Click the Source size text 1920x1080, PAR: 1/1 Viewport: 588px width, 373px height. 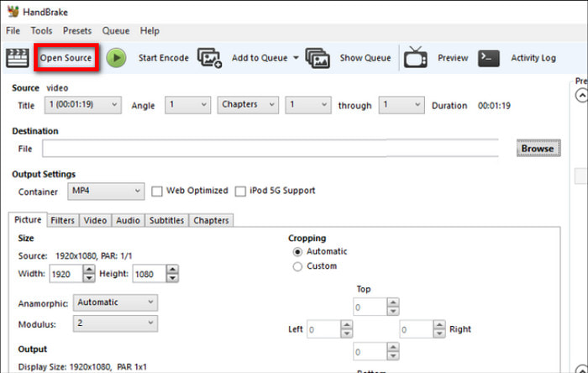tap(94, 256)
